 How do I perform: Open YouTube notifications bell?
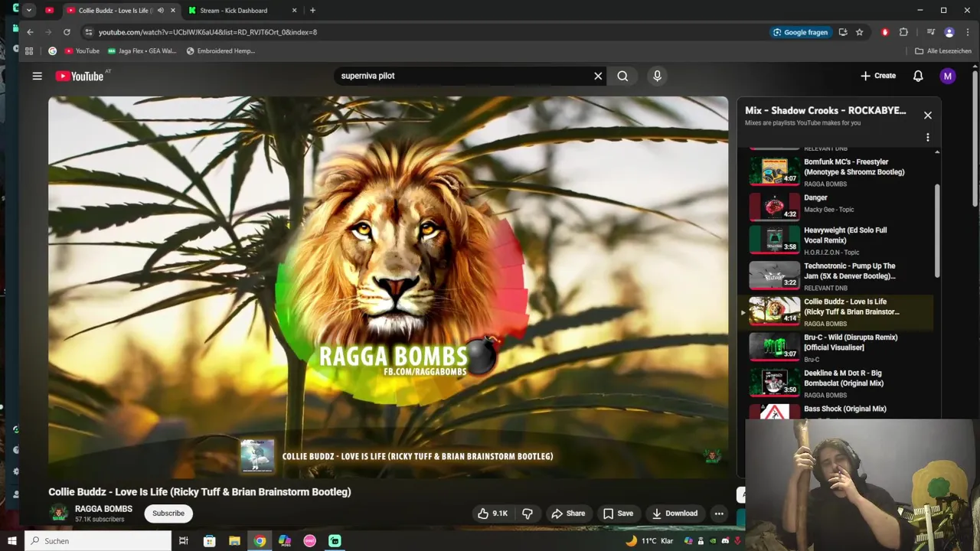918,76
